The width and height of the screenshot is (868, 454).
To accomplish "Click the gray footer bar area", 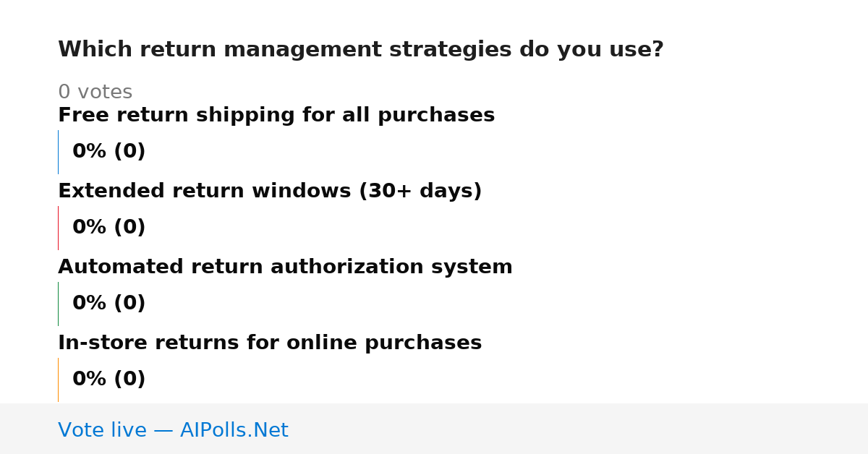I will (x=434, y=429).
